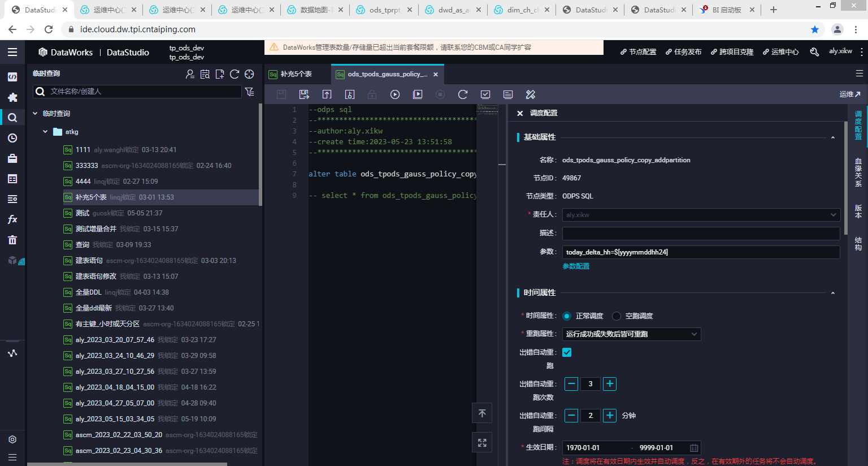Open the 血缘关系 side tab
Viewport: 868px width, 466px height.
tap(858, 172)
